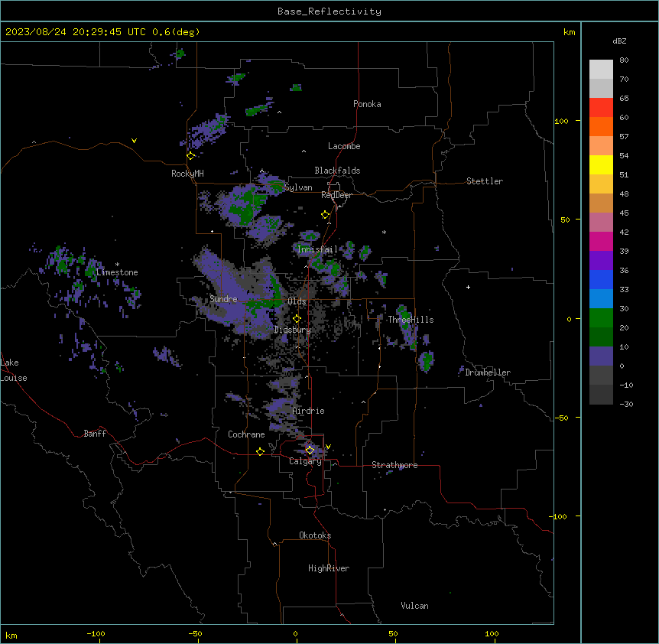Click the yellow V marker east of Calgary diamond

(x=328, y=447)
